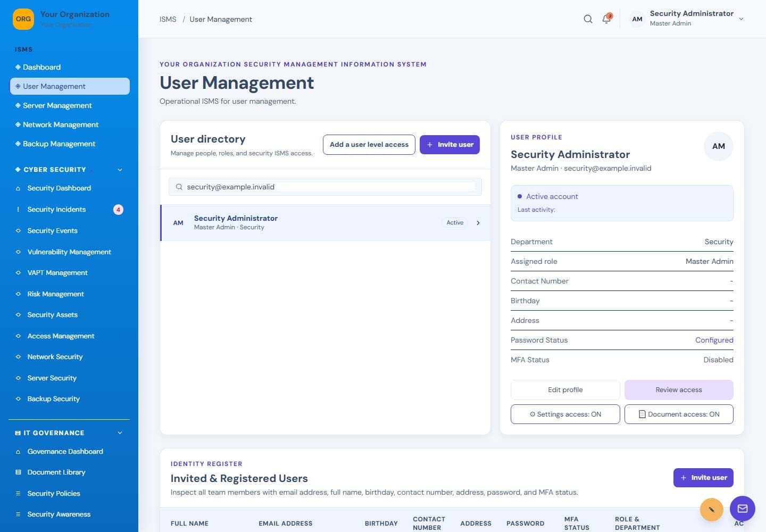Click Invite user in Identity Register section
This screenshot has width=766, height=532.
(x=703, y=478)
